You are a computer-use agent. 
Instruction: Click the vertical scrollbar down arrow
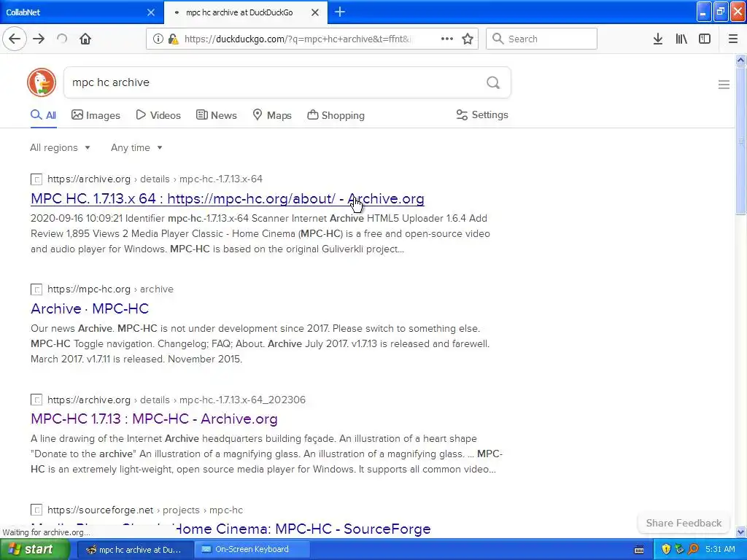[x=741, y=532]
